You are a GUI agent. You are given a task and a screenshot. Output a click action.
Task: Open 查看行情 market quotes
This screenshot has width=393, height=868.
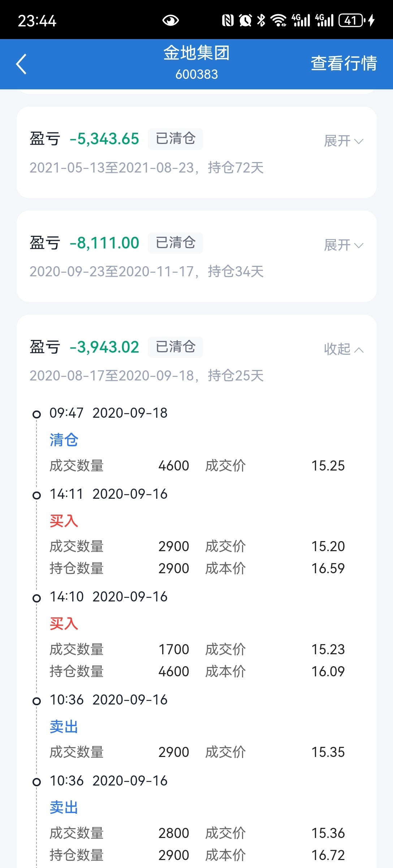point(344,63)
